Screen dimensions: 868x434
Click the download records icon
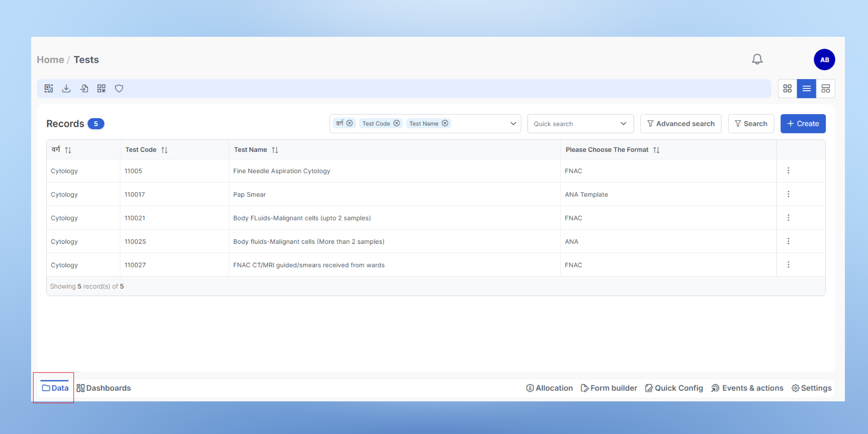[66, 89]
